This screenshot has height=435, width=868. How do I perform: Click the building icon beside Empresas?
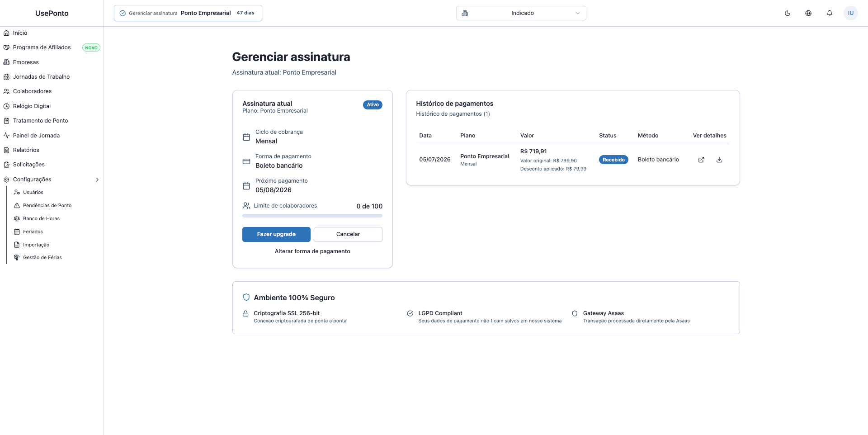[6, 62]
